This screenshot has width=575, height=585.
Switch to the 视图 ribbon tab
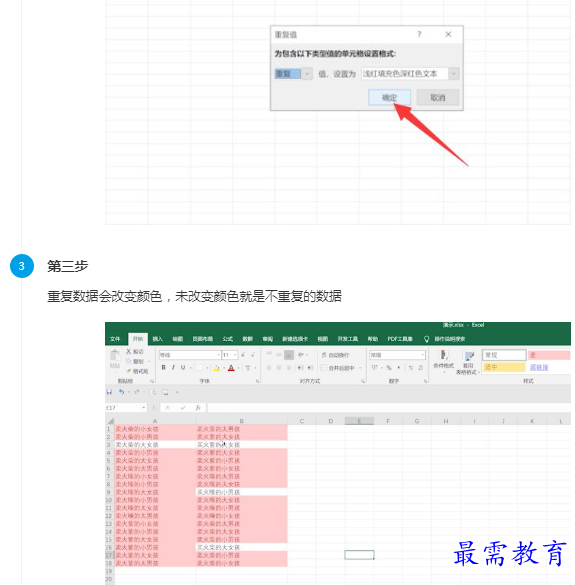(323, 339)
